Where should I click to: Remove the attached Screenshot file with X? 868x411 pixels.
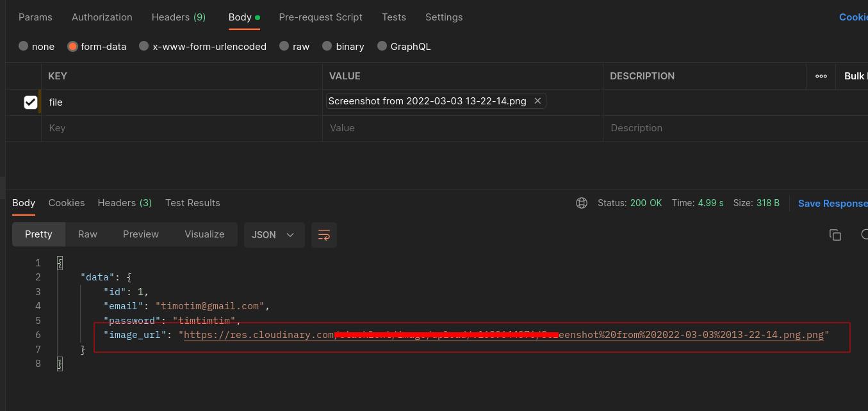point(537,101)
